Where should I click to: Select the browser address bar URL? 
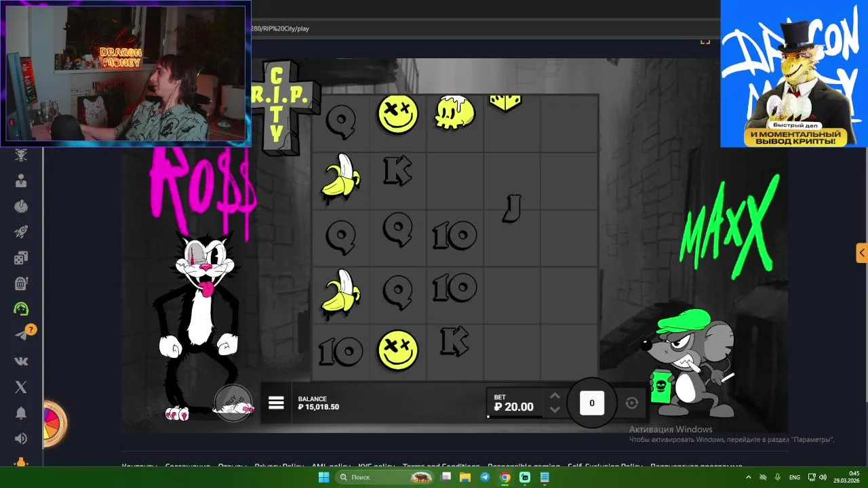click(x=280, y=28)
